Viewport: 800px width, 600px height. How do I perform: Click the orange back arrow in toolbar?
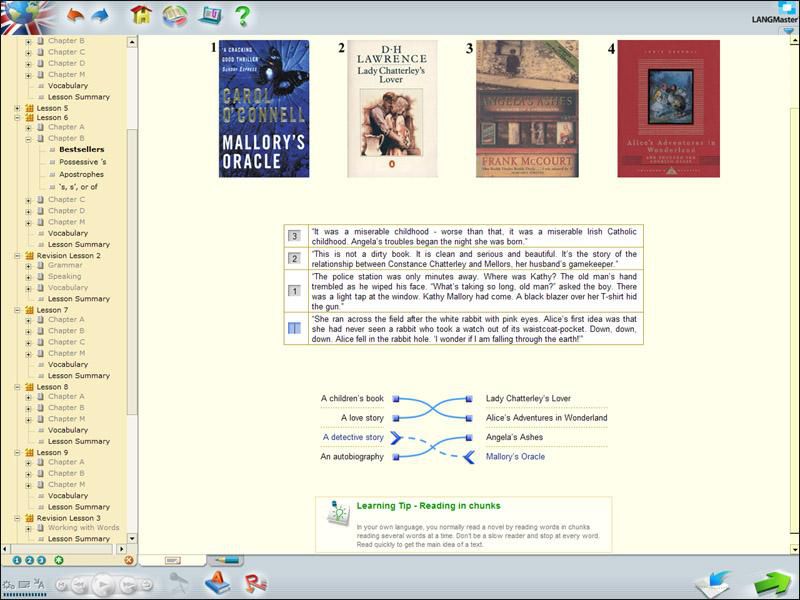75,15
